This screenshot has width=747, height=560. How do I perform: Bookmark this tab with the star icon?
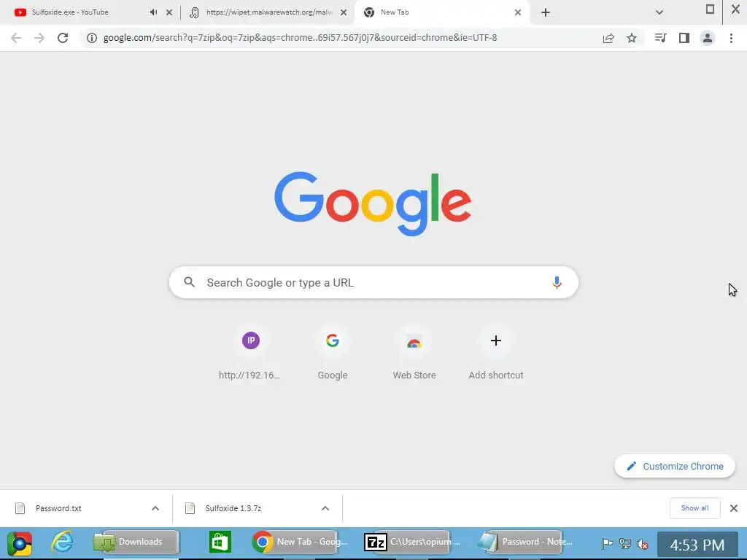coord(632,38)
